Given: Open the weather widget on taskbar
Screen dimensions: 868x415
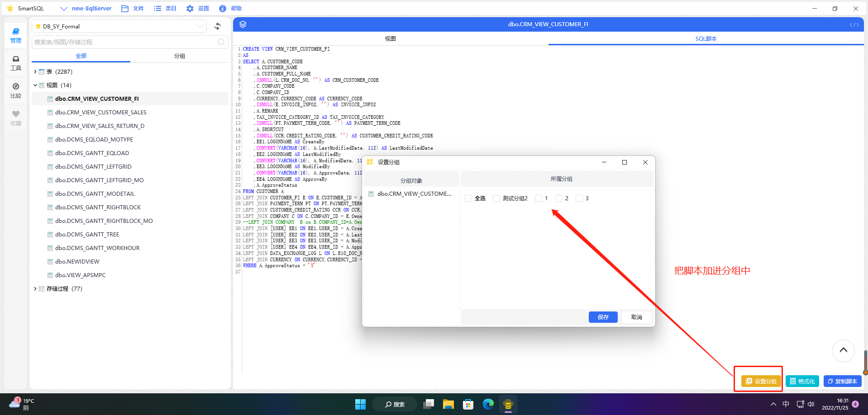Looking at the screenshot, I should (21, 404).
